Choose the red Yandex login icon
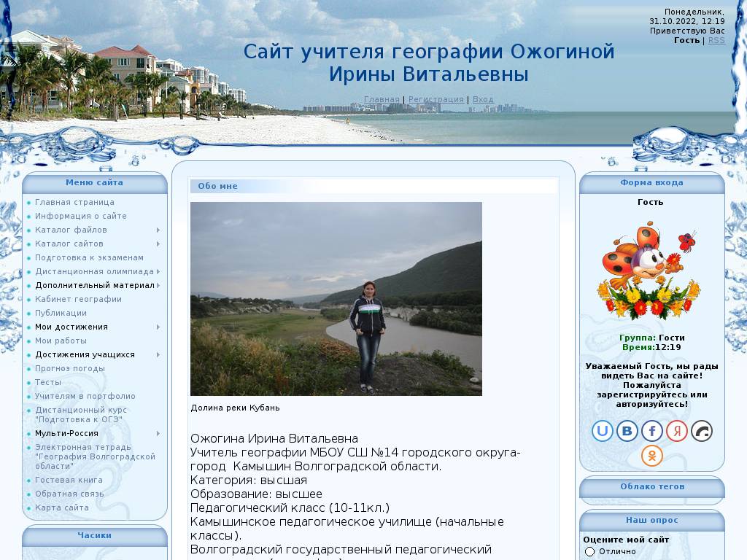Viewport: 747px width, 560px height. click(677, 431)
